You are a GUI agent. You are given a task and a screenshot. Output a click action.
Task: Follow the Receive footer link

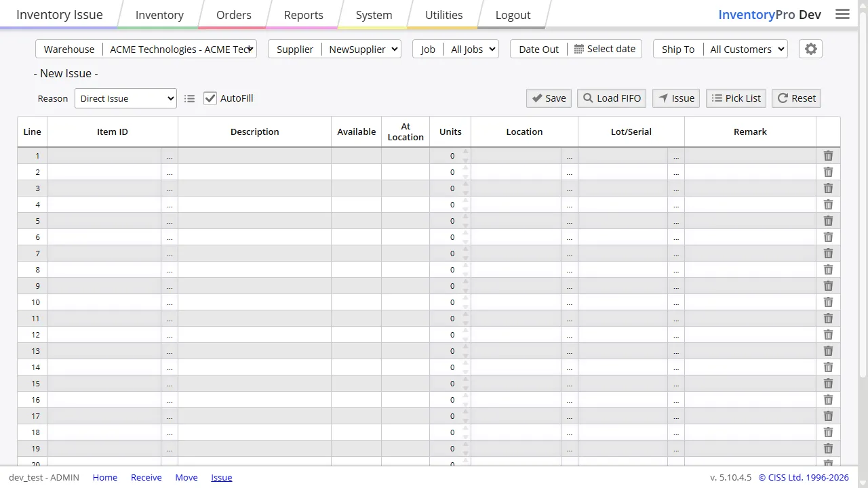146,477
